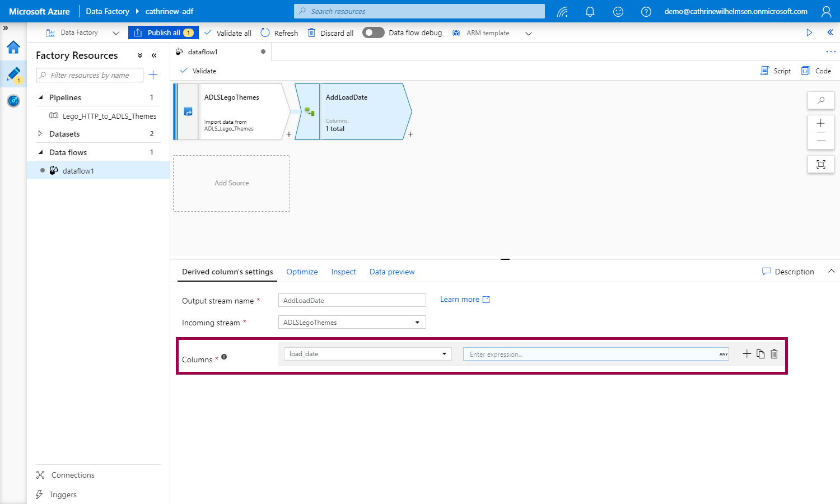Collapse the Pipelines tree section
840x504 pixels.
(x=40, y=97)
